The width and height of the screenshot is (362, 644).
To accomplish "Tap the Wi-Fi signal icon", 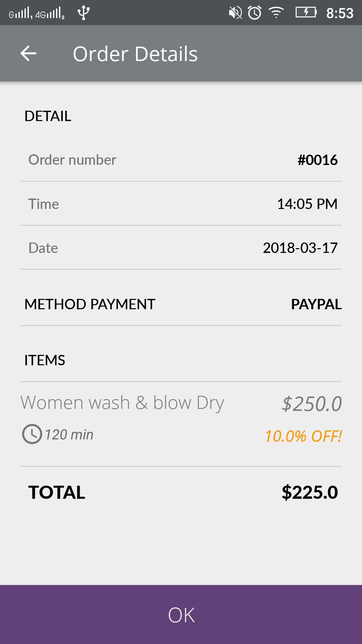I will (276, 13).
